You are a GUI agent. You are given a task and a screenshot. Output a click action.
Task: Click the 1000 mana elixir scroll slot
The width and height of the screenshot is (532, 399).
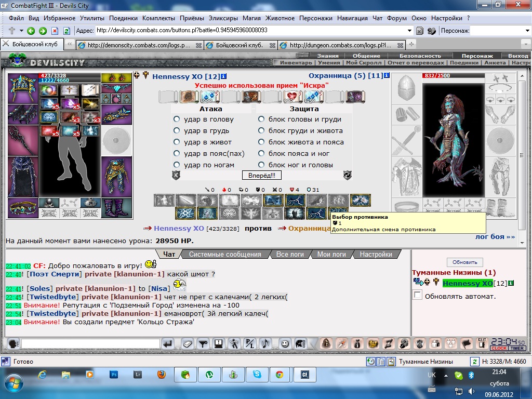tap(210, 97)
